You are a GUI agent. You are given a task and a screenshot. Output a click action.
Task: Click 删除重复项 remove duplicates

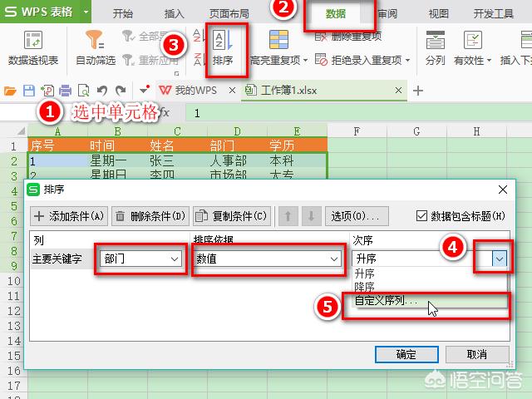(x=348, y=36)
